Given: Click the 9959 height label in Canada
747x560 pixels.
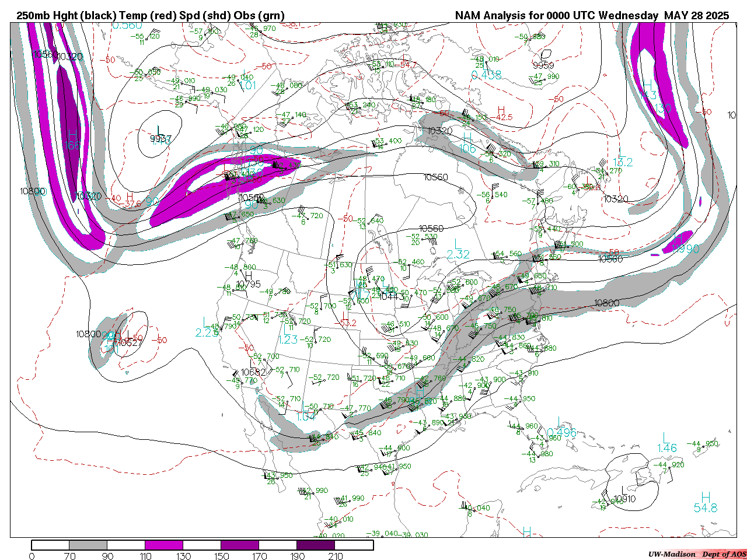Looking at the screenshot, I should pos(543,65).
